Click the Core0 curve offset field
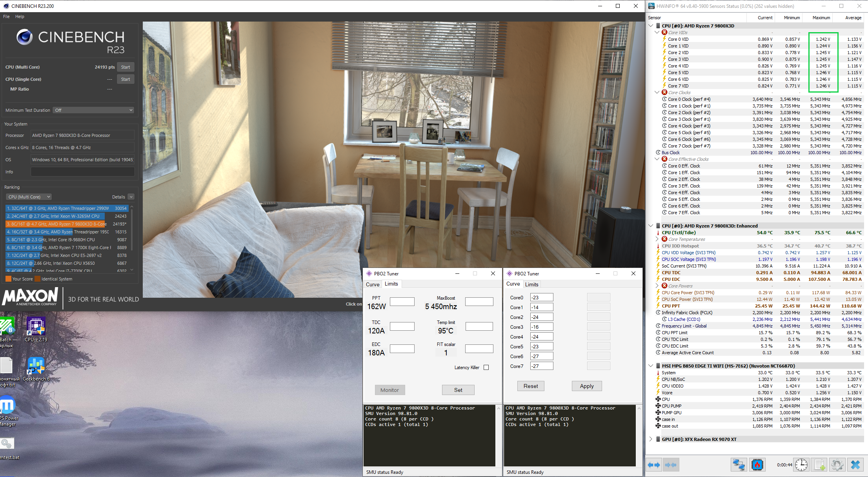This screenshot has height=477, width=868. click(541, 297)
